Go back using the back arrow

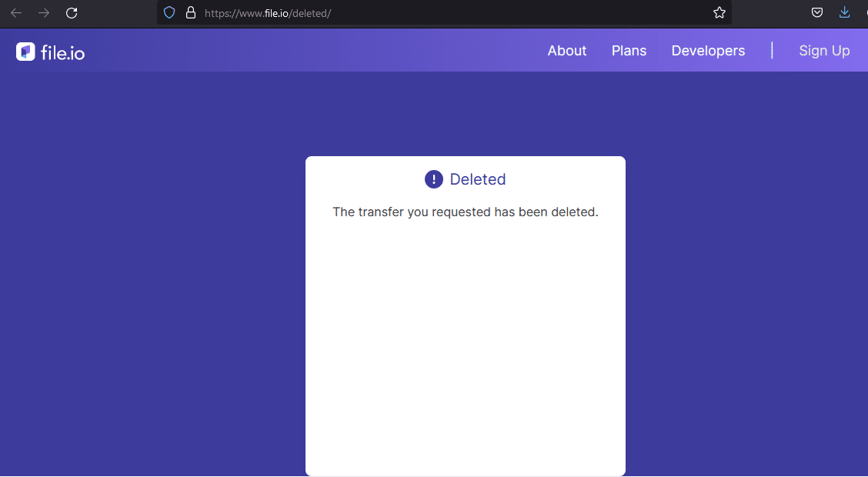click(15, 12)
